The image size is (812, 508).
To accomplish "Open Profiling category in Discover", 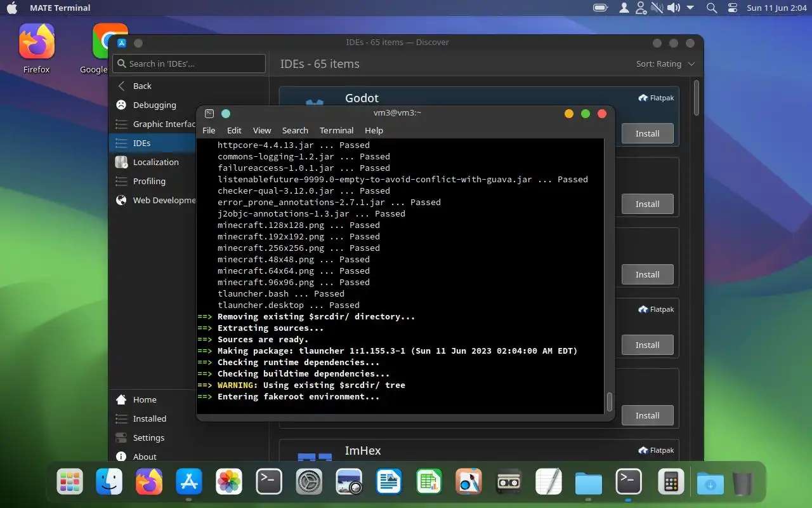I will click(152, 181).
